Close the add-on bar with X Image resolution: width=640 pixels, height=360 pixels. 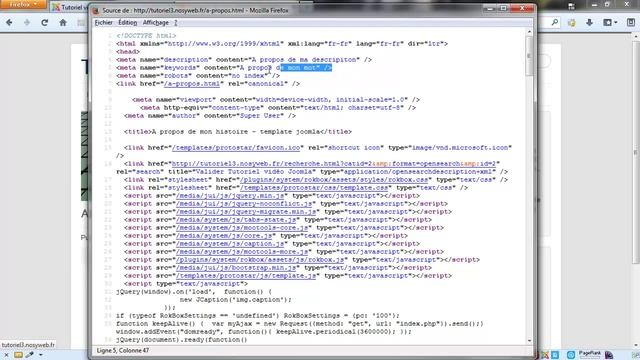[6, 355]
